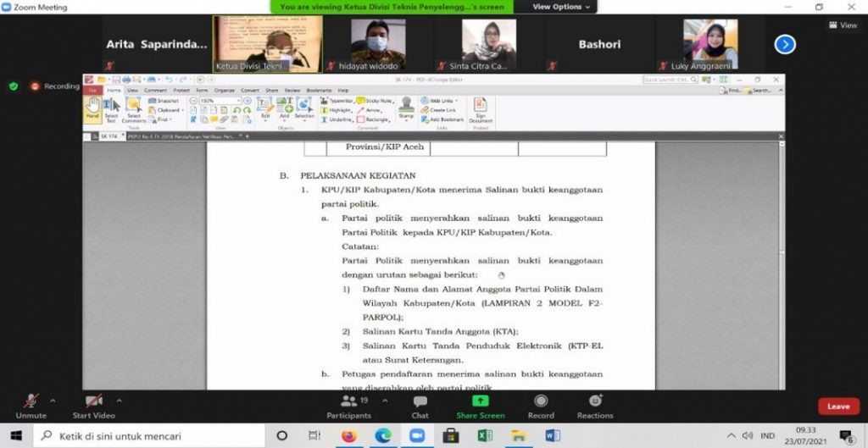Show next participants with the arrow button
The width and height of the screenshot is (868, 448).
(785, 44)
